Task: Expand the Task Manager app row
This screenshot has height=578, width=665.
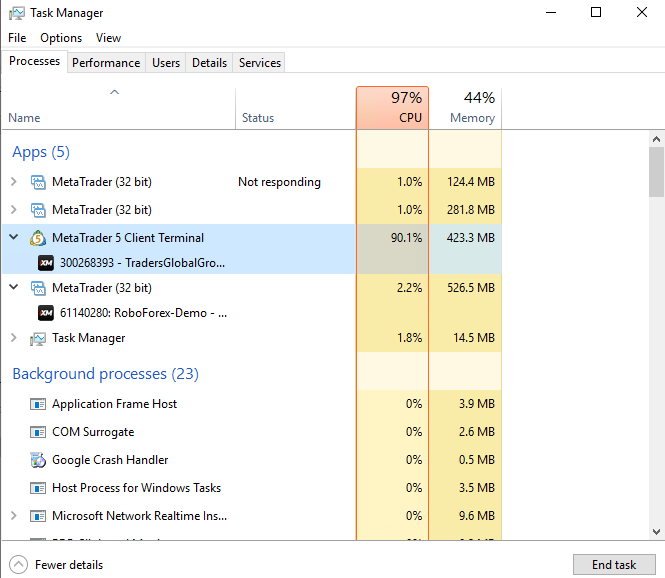Action: 14,338
